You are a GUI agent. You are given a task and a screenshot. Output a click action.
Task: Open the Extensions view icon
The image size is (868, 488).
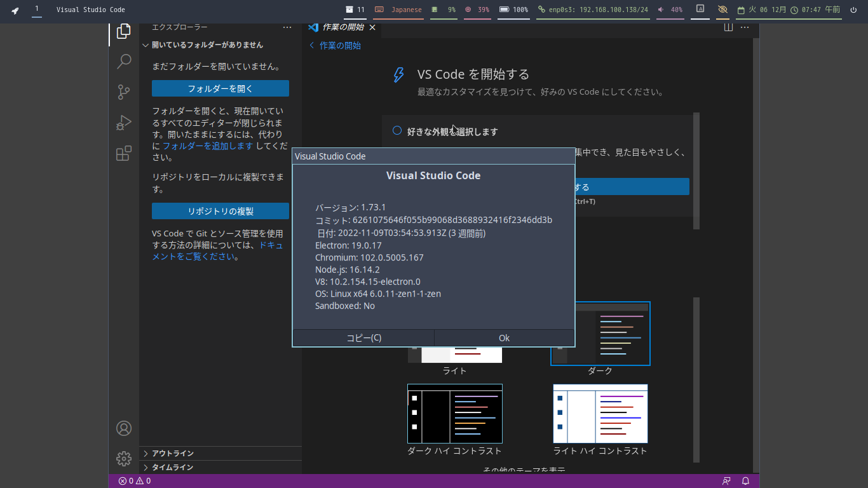(x=124, y=153)
